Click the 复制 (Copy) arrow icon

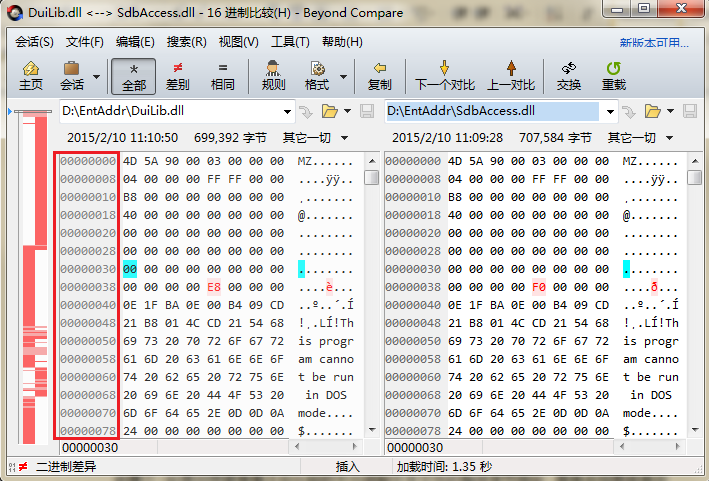[379, 75]
